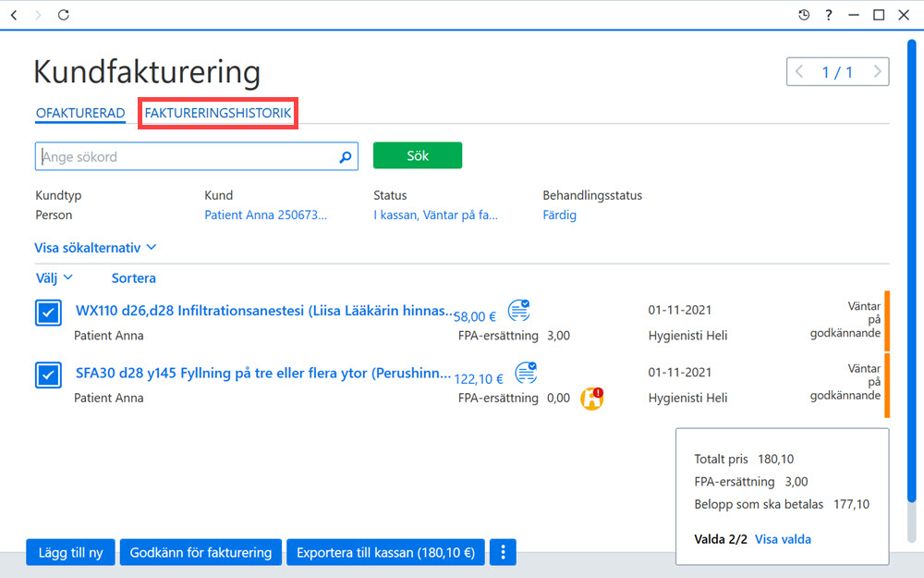
Task: Maximize the window
Action: click(x=879, y=15)
